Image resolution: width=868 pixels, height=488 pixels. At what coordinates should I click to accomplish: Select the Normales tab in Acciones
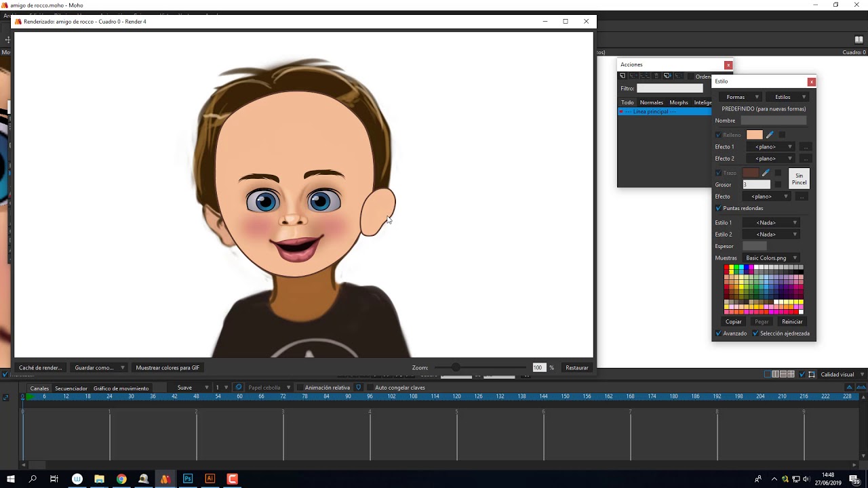651,102
